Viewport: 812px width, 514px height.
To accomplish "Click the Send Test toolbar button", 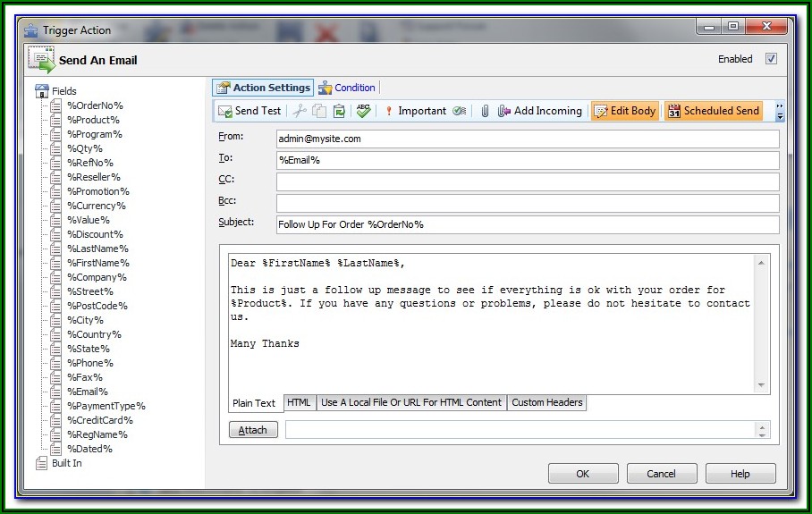I will tap(250, 111).
